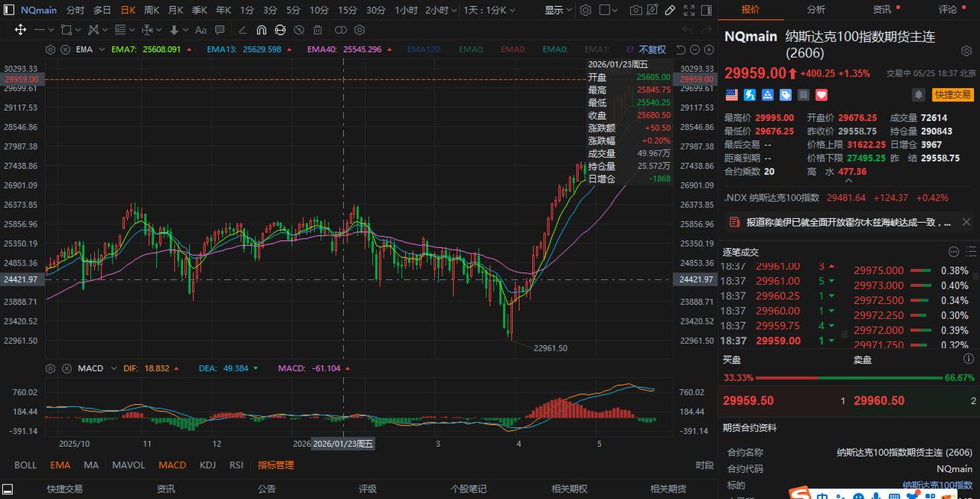Open the 显示 display dropdown

tap(558, 10)
